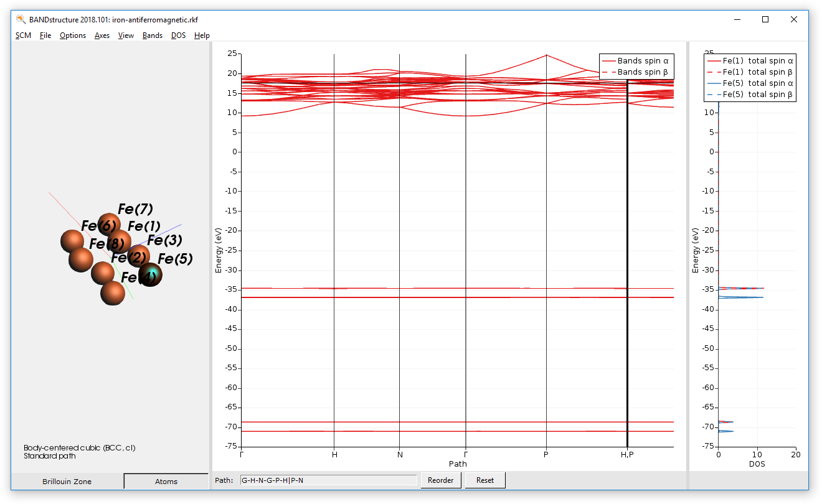Open the Axes menu

click(x=102, y=35)
